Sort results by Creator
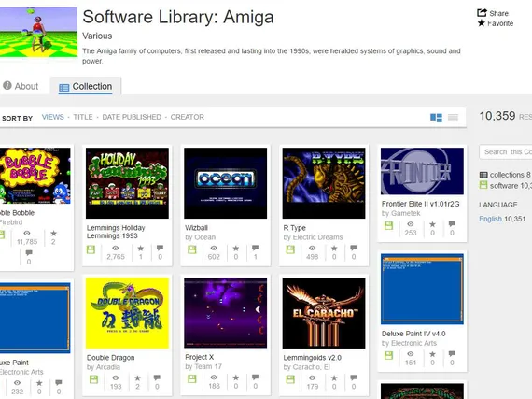Image resolution: width=532 pixels, height=399 pixels. [x=188, y=117]
